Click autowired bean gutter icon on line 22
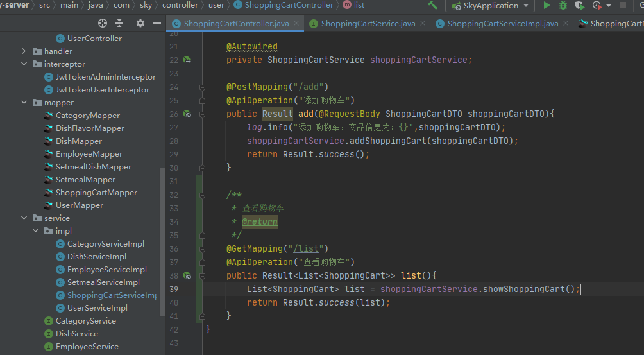Viewport: 644px width, 355px height. pos(187,60)
